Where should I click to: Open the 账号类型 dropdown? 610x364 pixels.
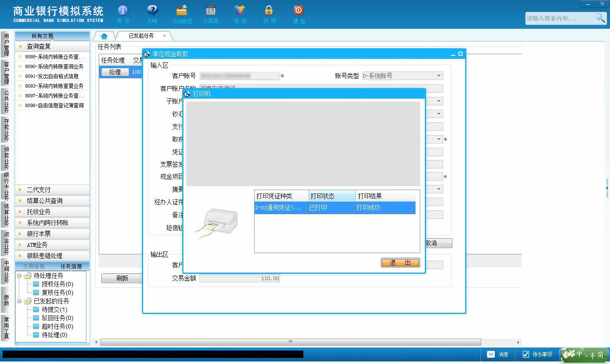click(438, 76)
